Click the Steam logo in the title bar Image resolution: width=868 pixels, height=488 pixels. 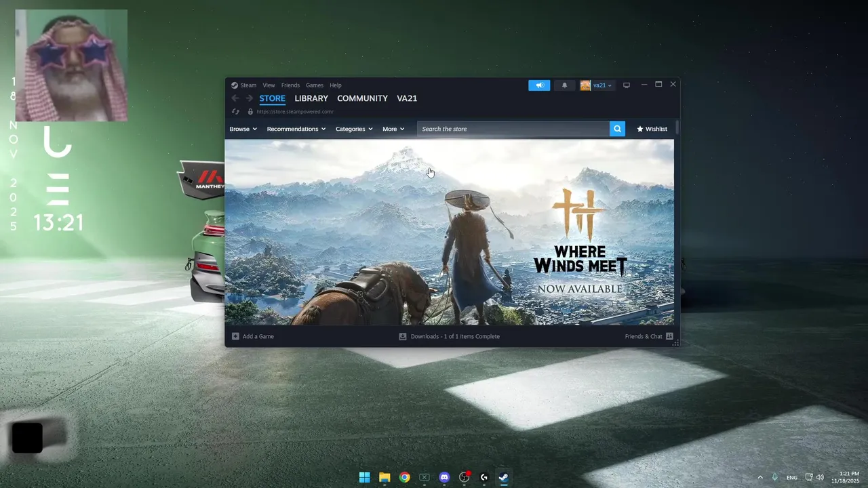coord(235,85)
